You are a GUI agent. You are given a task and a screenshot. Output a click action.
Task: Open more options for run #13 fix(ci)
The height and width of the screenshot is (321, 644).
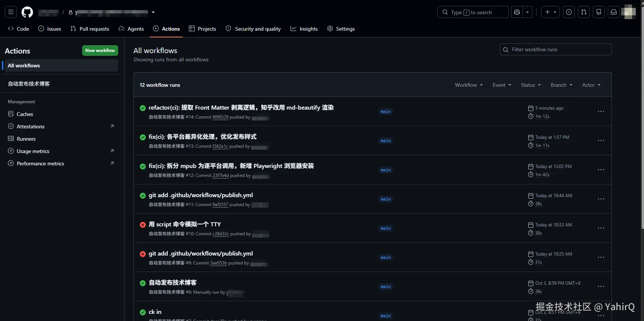(x=601, y=141)
